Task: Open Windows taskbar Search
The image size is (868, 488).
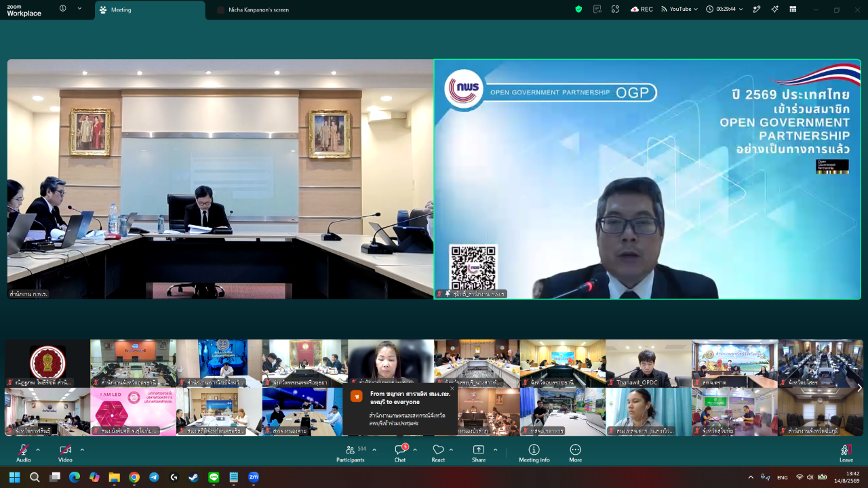Action: [x=35, y=477]
